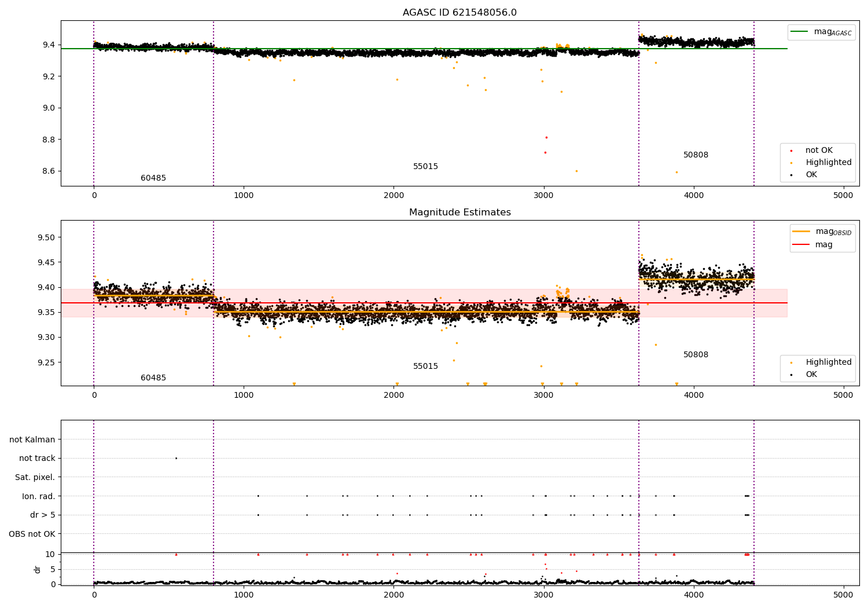
Task: Click the '50808' label in the Magnitude Estimates plot
Action: pos(696,355)
